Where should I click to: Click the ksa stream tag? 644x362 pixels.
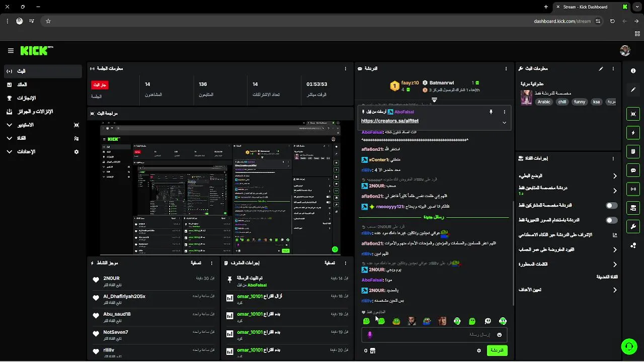pyautogui.click(x=597, y=102)
